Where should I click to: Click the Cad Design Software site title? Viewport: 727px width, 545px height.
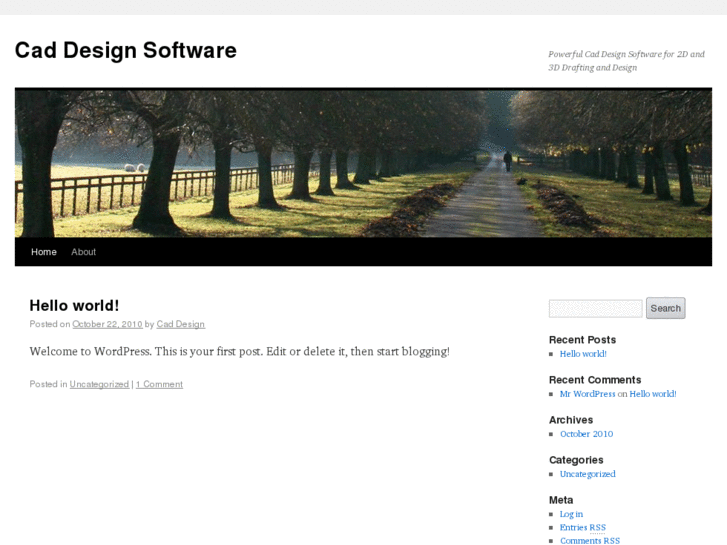(x=125, y=51)
